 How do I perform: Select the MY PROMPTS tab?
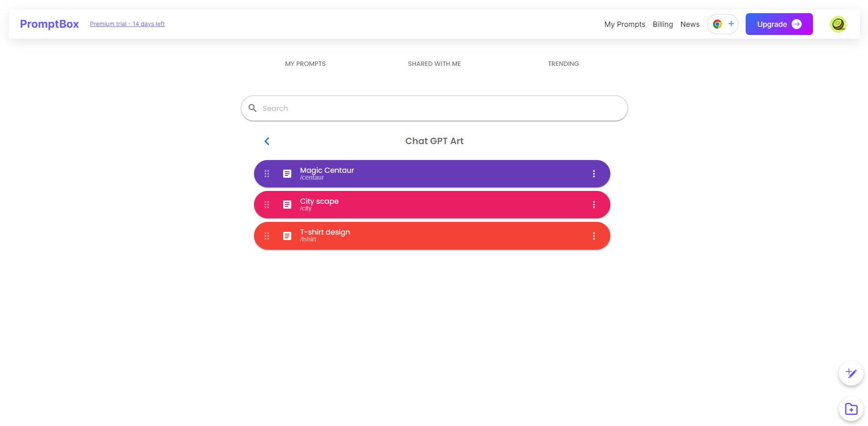[305, 64]
